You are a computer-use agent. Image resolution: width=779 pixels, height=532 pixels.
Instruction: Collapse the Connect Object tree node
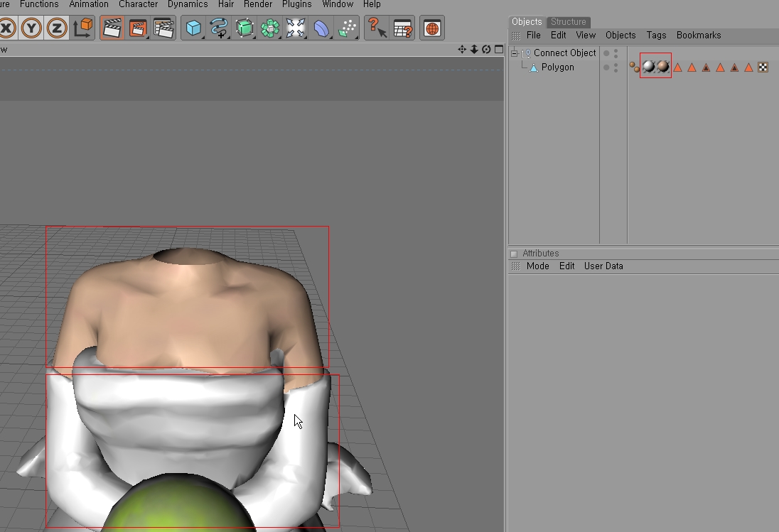point(514,53)
